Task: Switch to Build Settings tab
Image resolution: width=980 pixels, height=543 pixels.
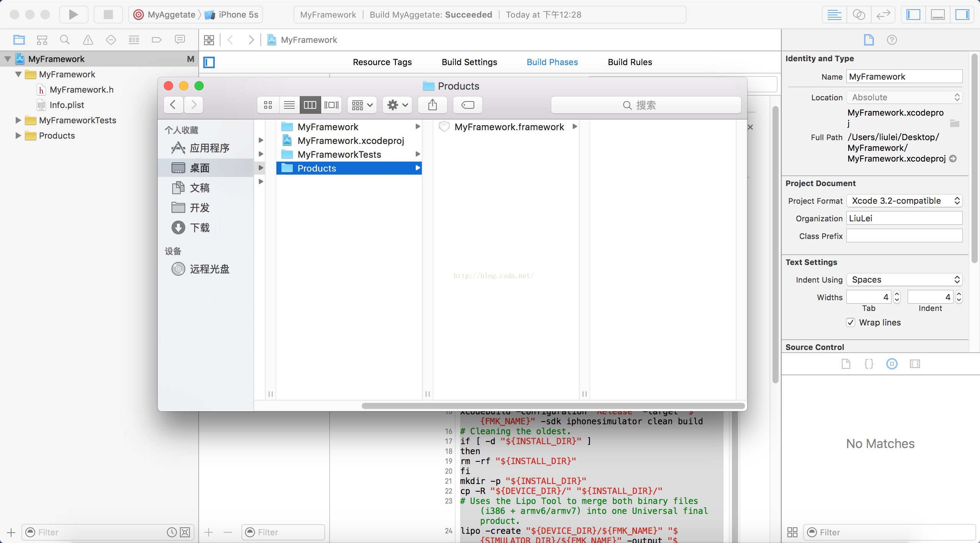Action: pos(469,62)
